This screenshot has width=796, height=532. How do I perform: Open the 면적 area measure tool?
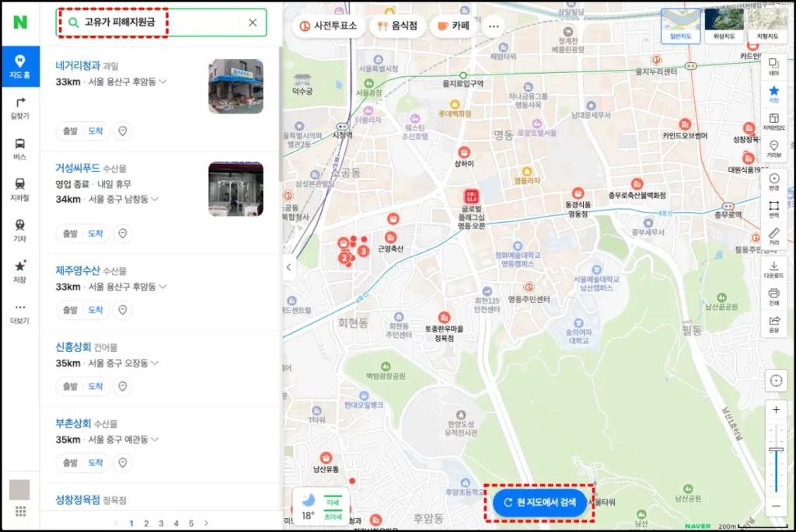tap(773, 209)
